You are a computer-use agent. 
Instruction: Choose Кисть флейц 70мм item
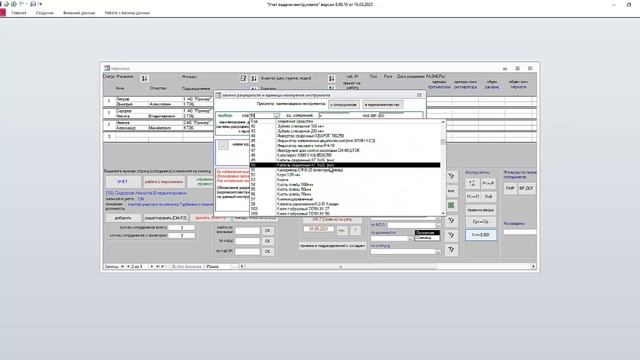point(345,195)
